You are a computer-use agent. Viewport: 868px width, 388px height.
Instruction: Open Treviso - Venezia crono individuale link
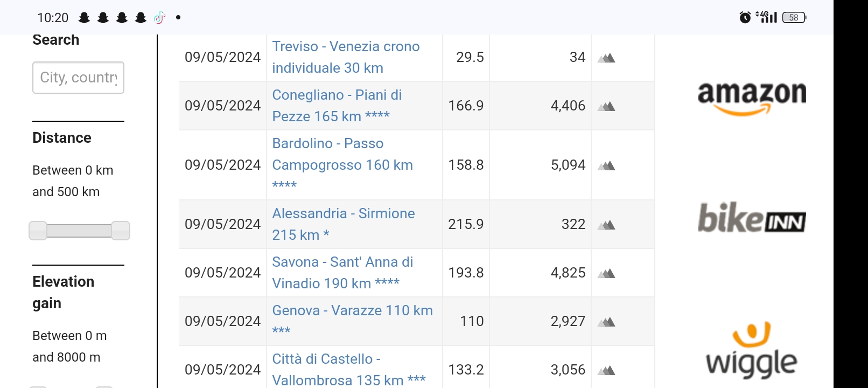(x=346, y=57)
